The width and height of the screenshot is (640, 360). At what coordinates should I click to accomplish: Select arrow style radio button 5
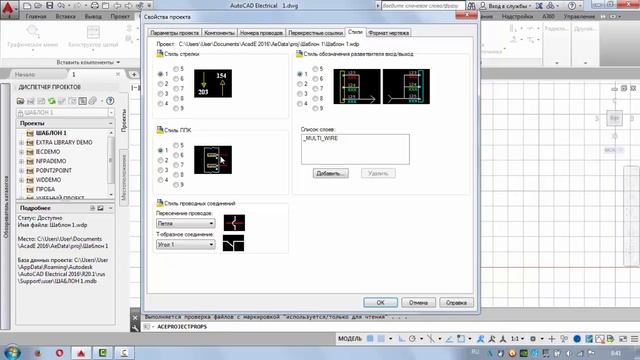[x=176, y=69]
